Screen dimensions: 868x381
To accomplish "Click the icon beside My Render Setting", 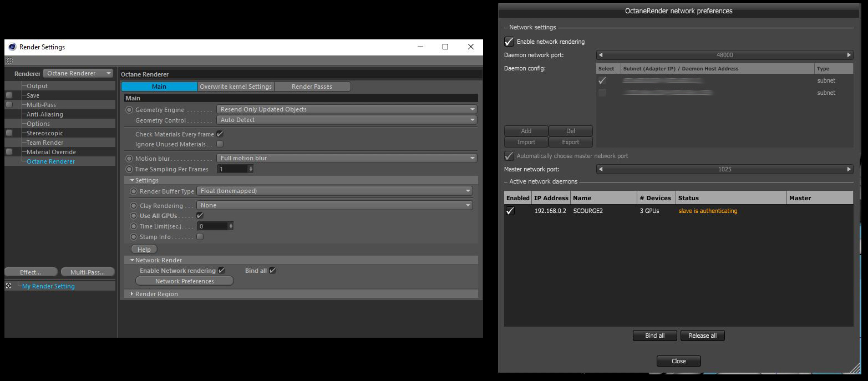I will (x=9, y=286).
